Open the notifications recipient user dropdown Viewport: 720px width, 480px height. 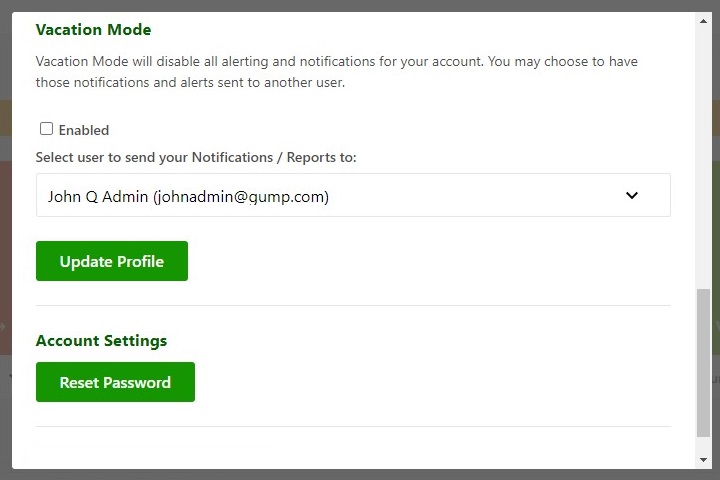click(x=352, y=196)
